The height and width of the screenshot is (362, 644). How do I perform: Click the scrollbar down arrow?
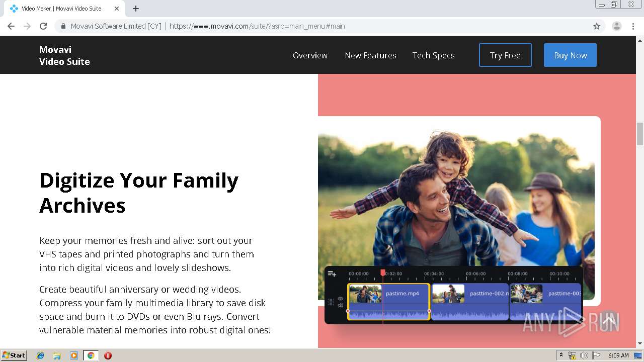coord(640,344)
